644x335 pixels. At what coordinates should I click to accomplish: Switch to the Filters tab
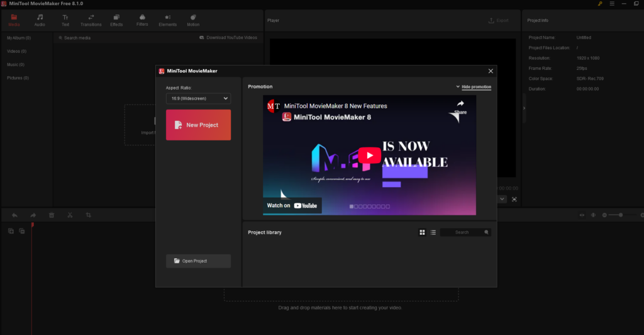pos(142,20)
